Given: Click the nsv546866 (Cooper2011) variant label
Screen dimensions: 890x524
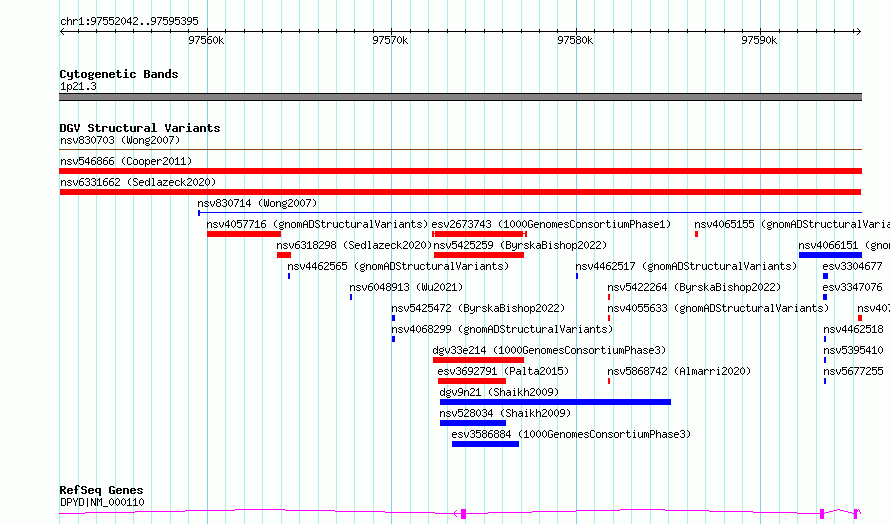Looking at the screenshot, I should click(126, 161).
